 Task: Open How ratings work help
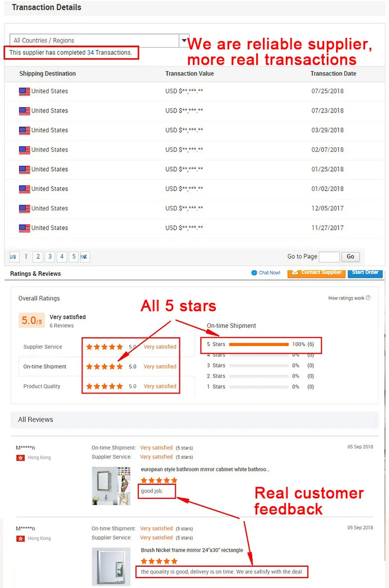click(346, 298)
